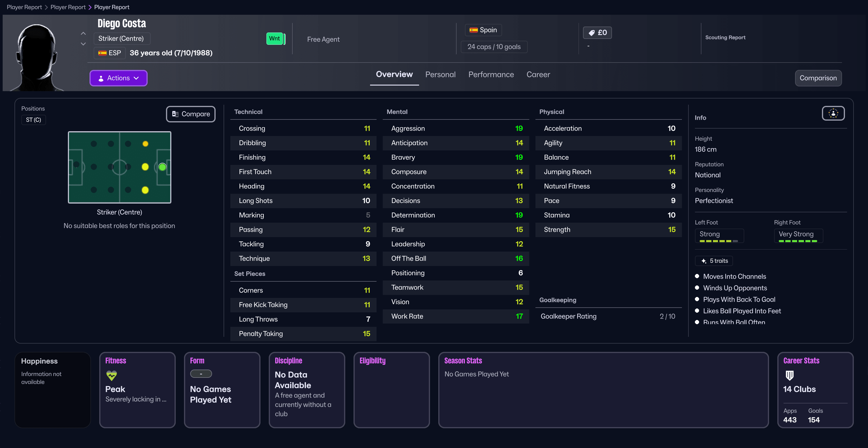
Task: Click the Career Stats shield icon
Action: pos(789,375)
